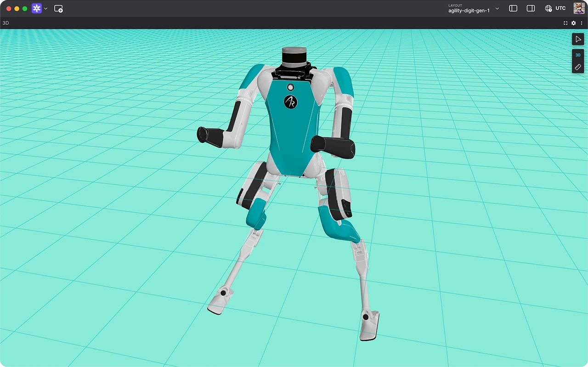Toggle the left sidebar visibility
This screenshot has width=588, height=367.
point(513,8)
